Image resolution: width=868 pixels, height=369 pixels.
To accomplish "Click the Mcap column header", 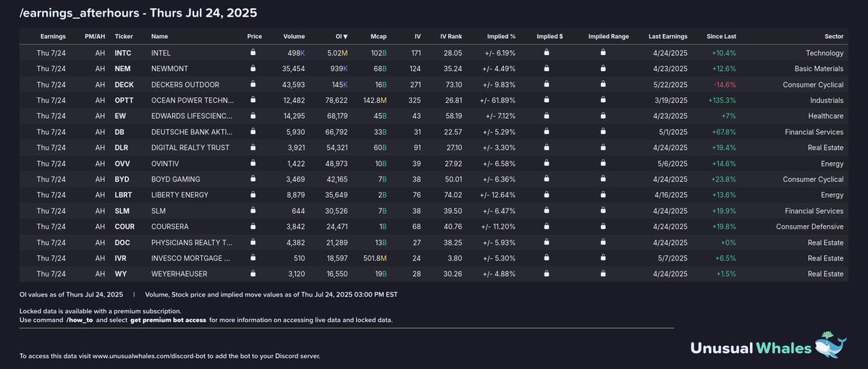I will 379,36.
